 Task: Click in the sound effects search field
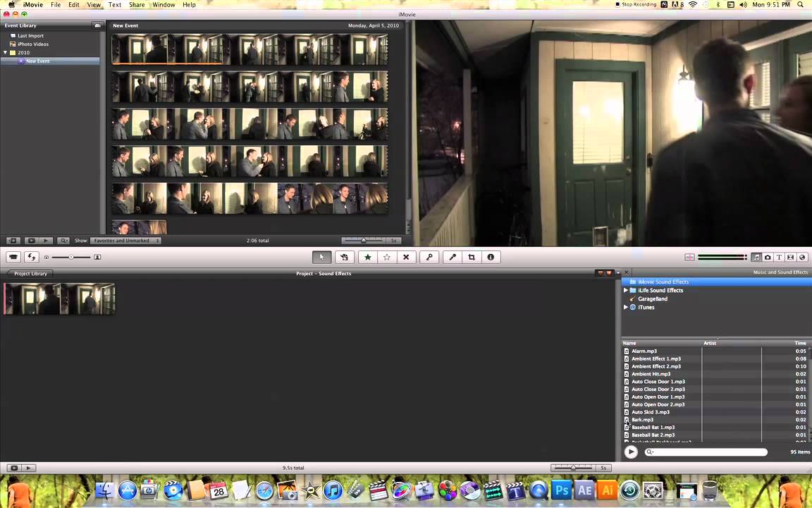706,452
